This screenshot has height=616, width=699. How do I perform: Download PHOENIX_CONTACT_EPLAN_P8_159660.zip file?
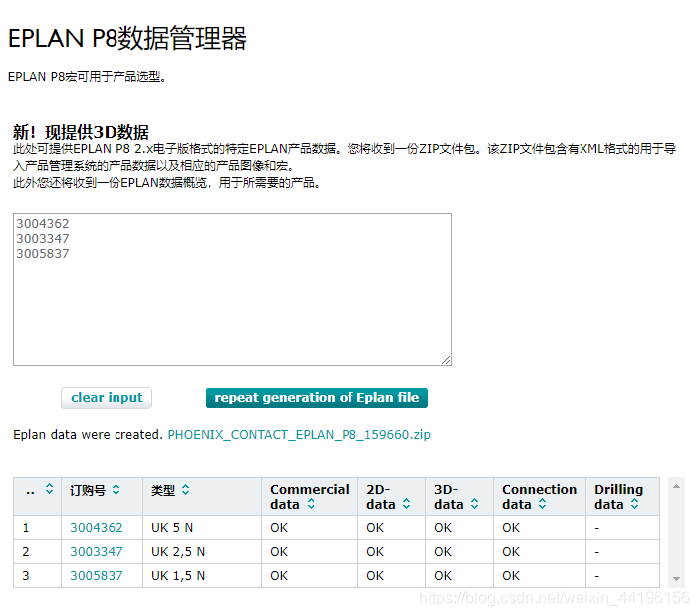pyautogui.click(x=299, y=435)
